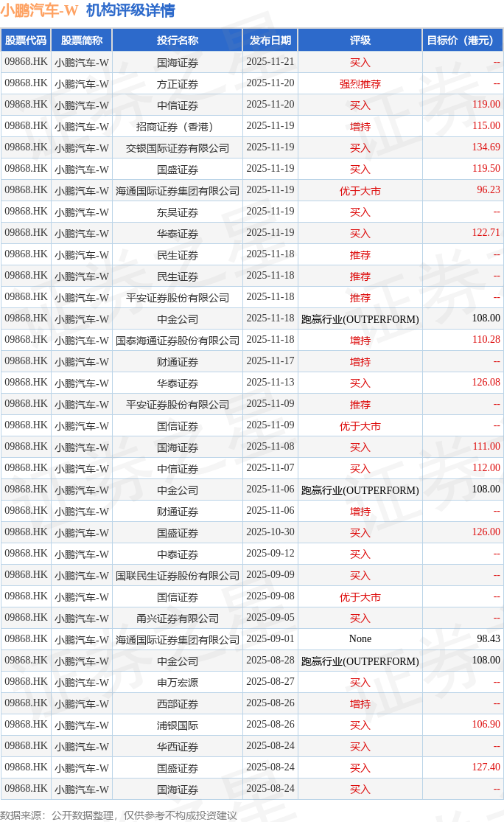Click target price 126.00

pos(486,532)
